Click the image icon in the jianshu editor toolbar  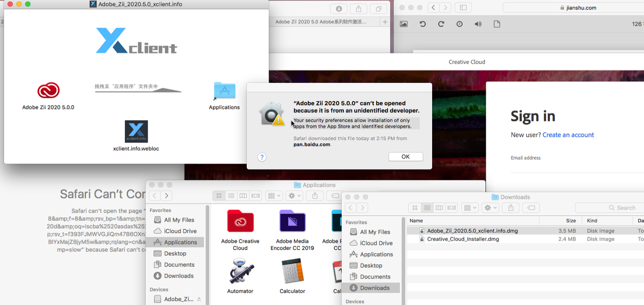pyautogui.click(x=404, y=24)
